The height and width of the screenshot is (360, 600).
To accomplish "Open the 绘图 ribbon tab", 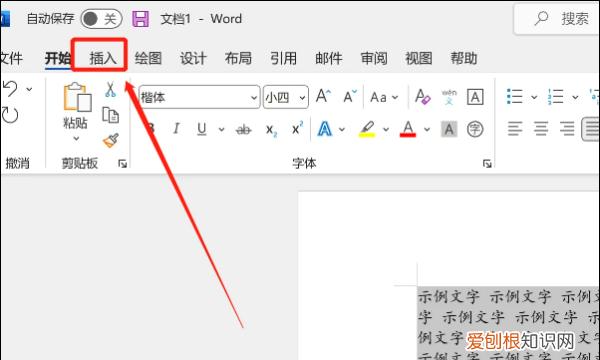I will 148,59.
